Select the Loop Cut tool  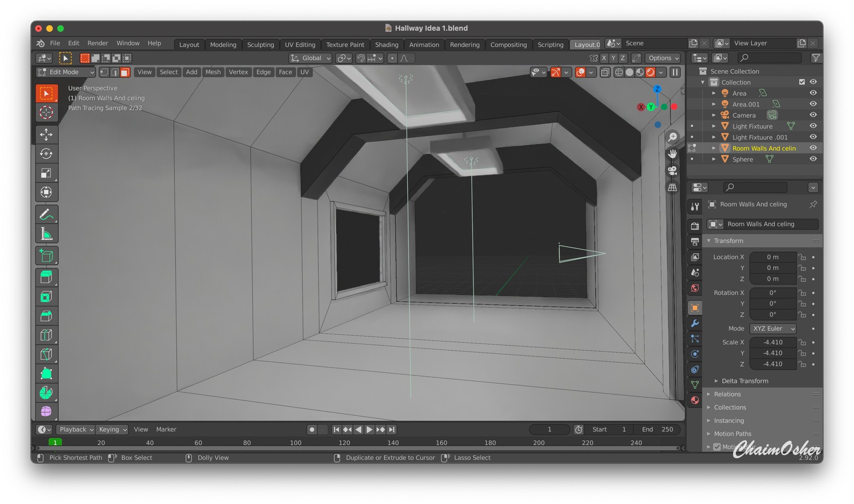[x=46, y=335]
